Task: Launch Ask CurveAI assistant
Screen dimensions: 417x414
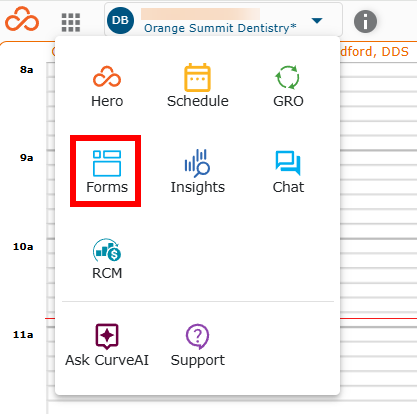Action: 107,345
